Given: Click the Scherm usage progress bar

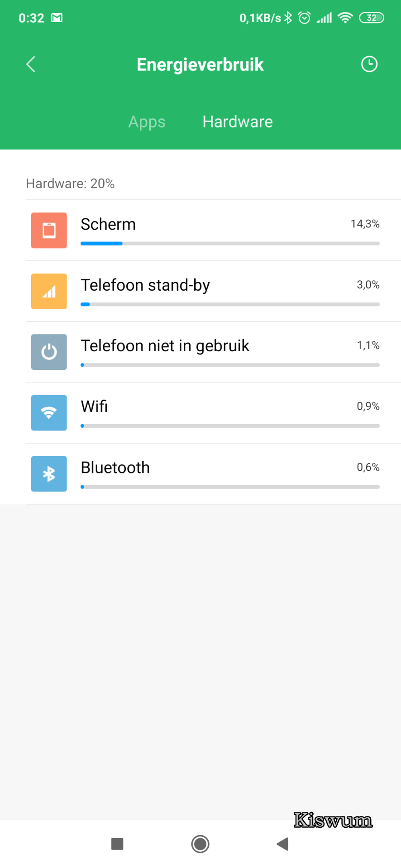Looking at the screenshot, I should [x=230, y=244].
